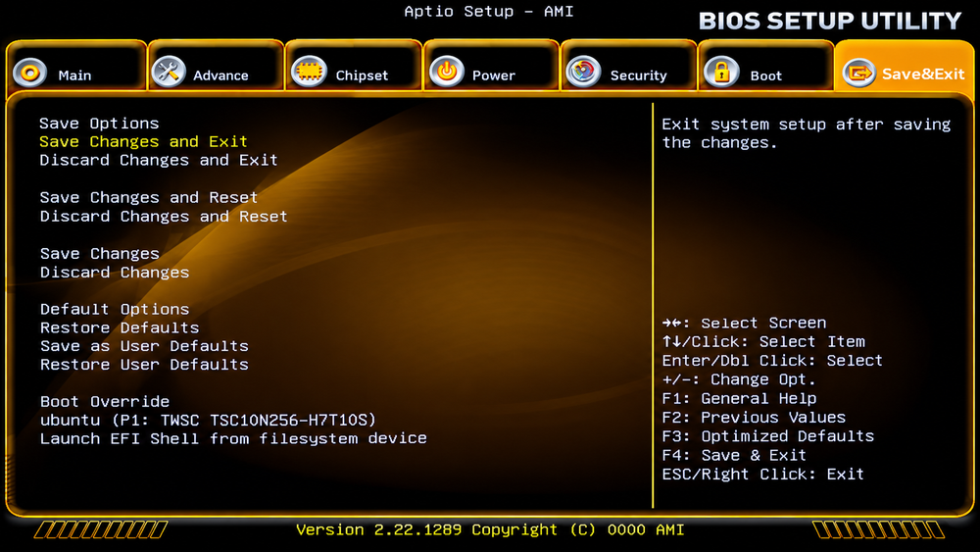Click the standalone Save Changes option

pyautogui.click(x=100, y=254)
